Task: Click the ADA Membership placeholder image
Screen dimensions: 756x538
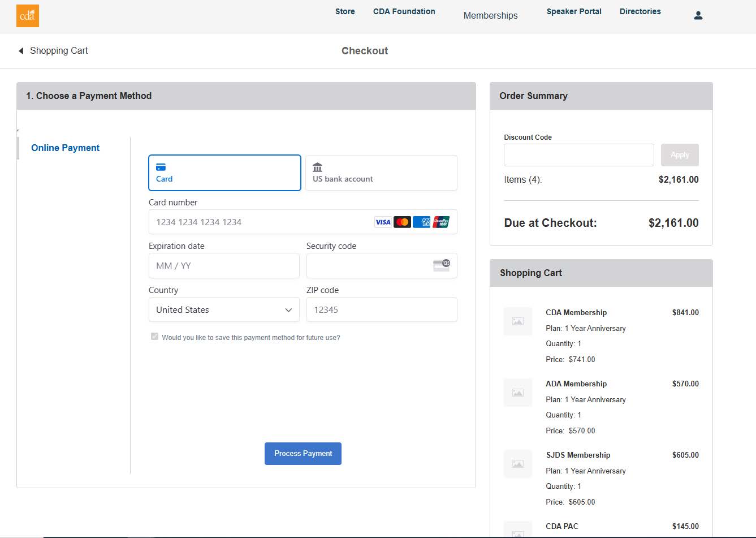Action: [518, 393]
